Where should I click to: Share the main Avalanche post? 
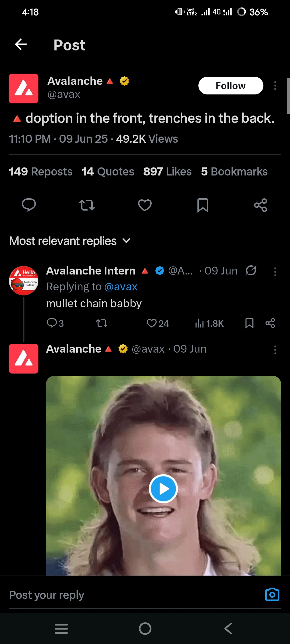(x=260, y=205)
